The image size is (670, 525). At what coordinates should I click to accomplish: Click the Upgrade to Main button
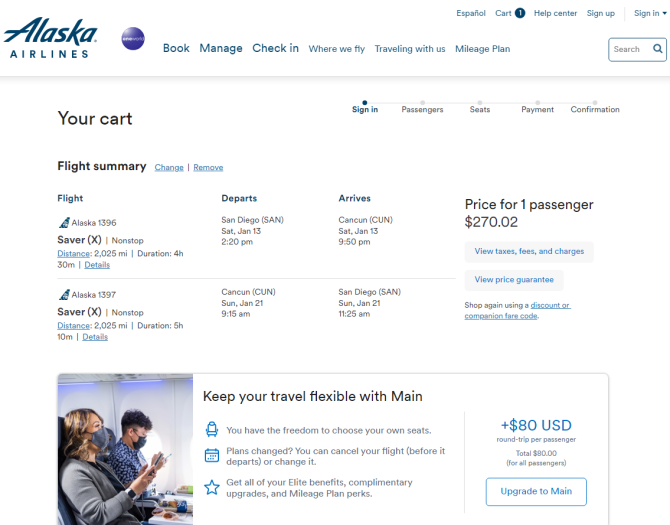(536, 491)
